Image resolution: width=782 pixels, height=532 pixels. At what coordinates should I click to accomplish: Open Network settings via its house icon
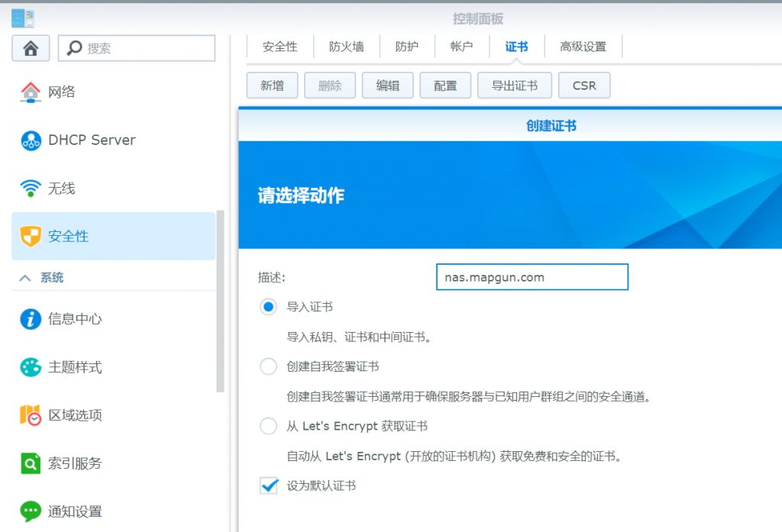[x=31, y=92]
